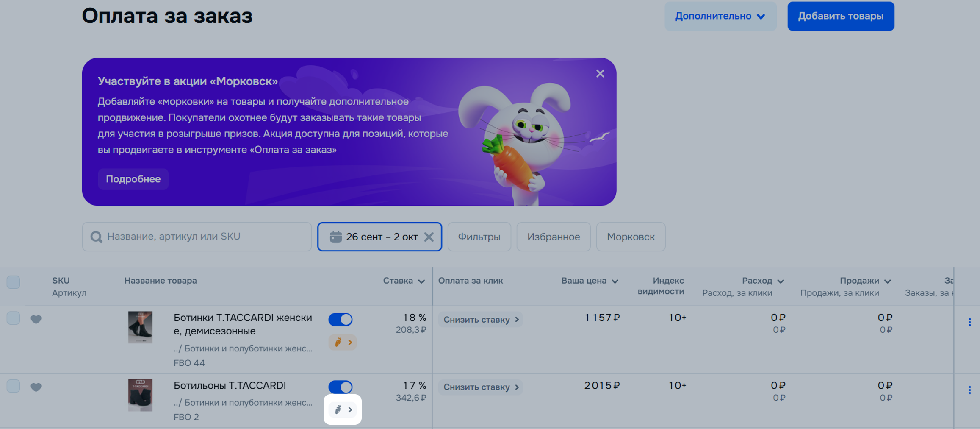980x429 pixels.
Task: Switch to the Морковск filter tab
Action: 631,237
